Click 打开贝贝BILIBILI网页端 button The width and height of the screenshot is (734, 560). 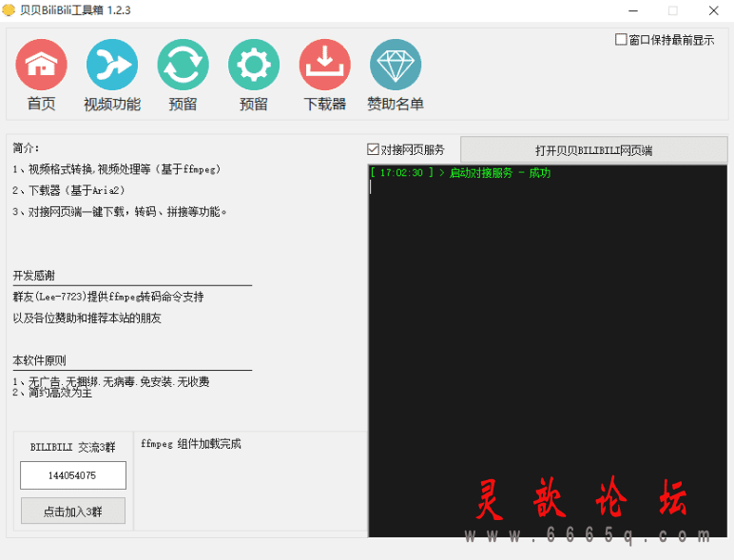593,150
